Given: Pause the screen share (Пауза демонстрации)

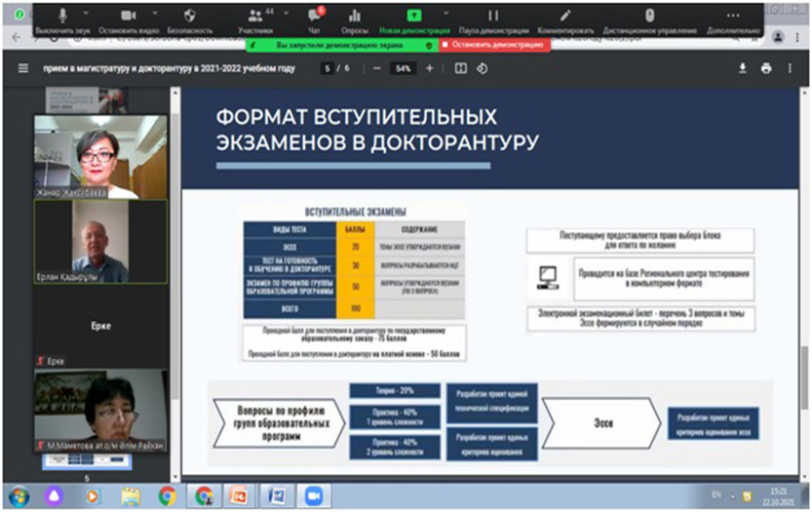Looking at the screenshot, I should click(x=493, y=16).
